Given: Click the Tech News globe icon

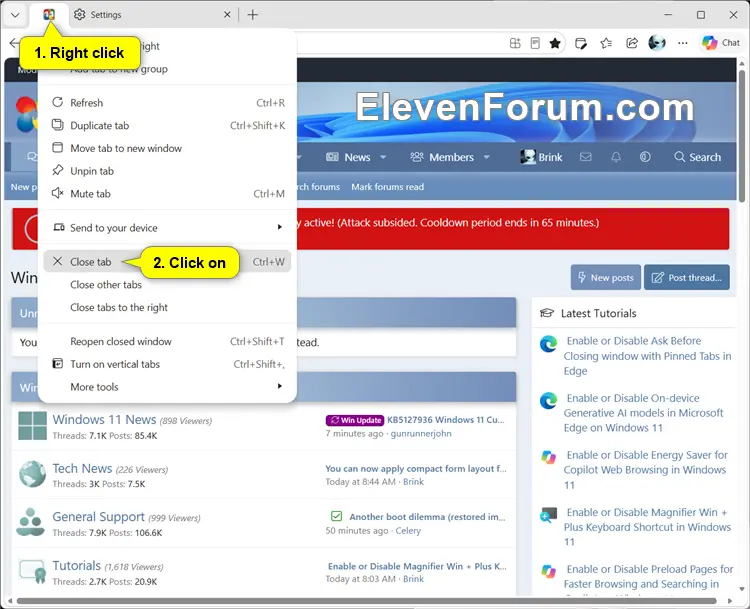Looking at the screenshot, I should click(x=33, y=474).
